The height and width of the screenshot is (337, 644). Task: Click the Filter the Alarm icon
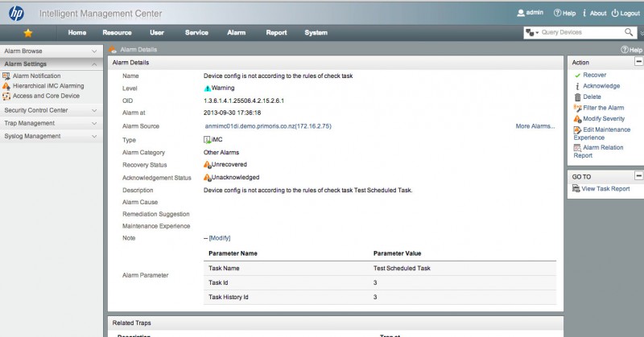577,108
